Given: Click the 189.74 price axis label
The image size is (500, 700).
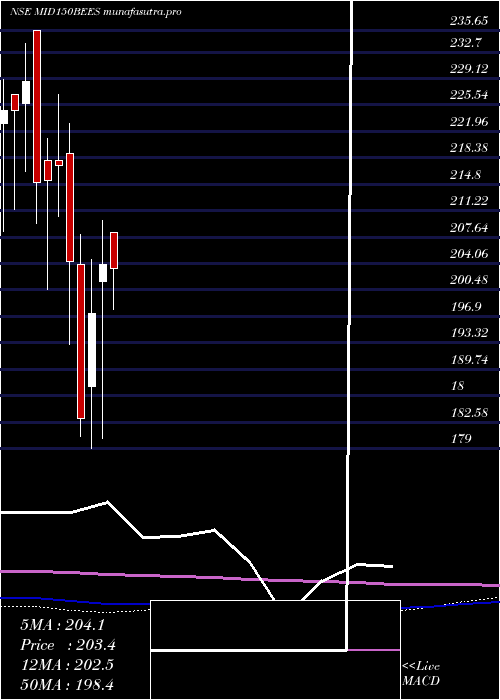Looking at the screenshot, I should (469, 360).
